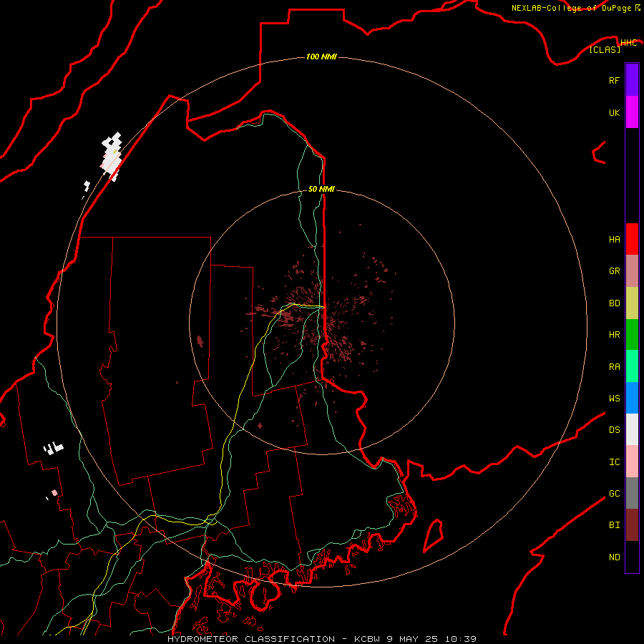Click the RF legend label
The height and width of the screenshot is (644, 644).
tap(614, 80)
